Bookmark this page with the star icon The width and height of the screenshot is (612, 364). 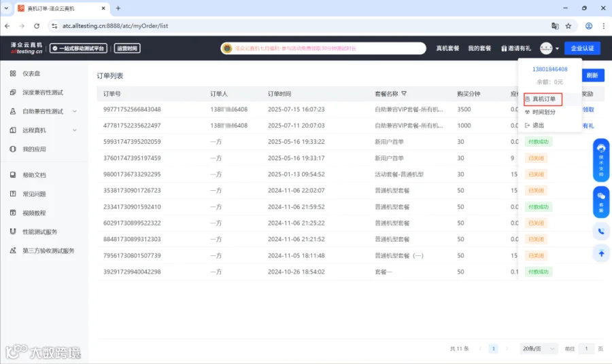(x=568, y=26)
